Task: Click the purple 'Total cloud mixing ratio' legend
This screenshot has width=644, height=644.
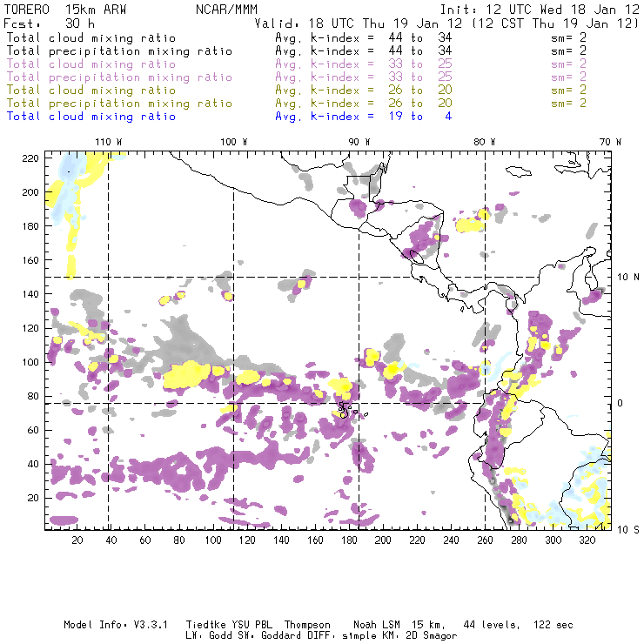Action: (91, 64)
